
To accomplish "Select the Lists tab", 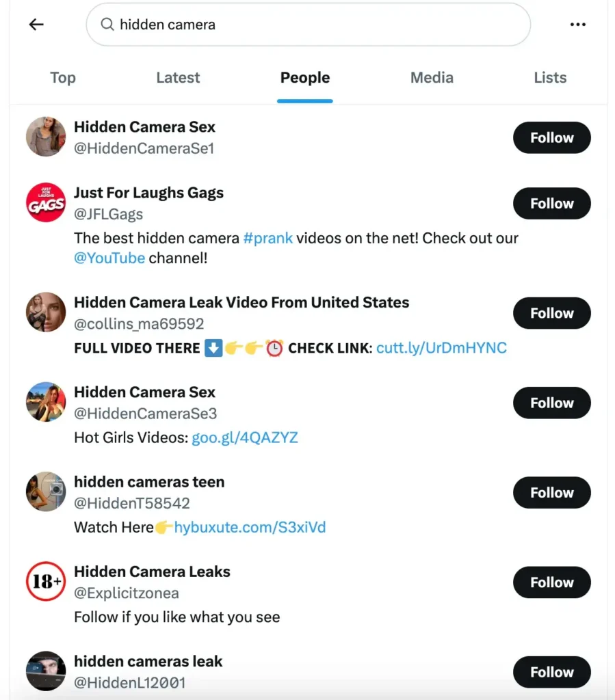I will click(550, 78).
